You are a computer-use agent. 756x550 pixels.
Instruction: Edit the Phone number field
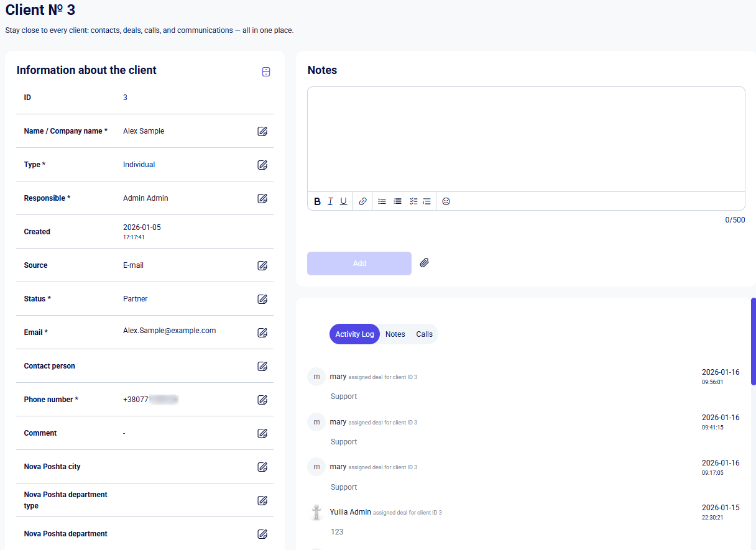[x=262, y=400]
